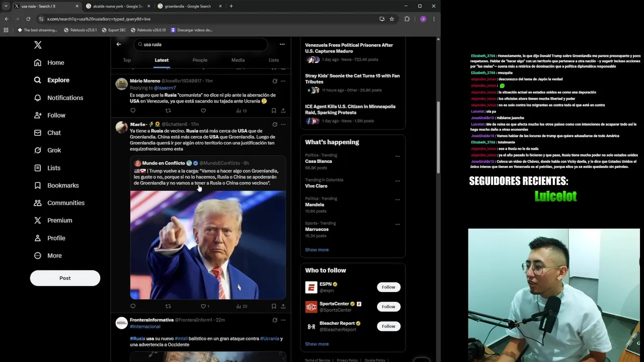Open Notifications in sidebar

coord(58,98)
